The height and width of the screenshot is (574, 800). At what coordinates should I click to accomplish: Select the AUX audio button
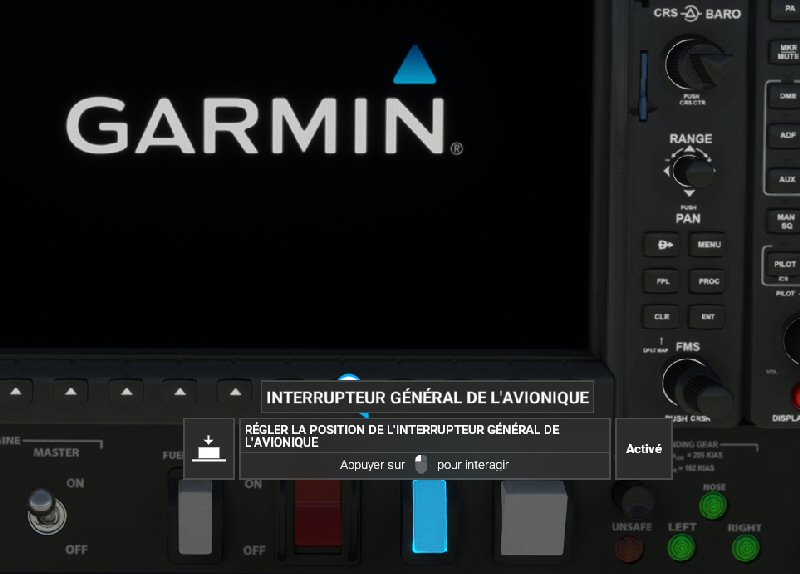pos(786,180)
